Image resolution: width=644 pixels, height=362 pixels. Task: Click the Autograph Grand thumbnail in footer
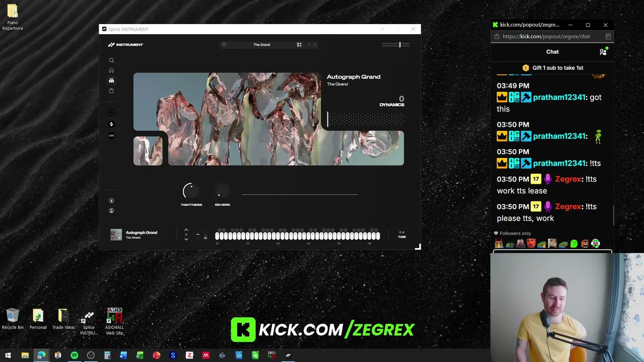click(116, 235)
